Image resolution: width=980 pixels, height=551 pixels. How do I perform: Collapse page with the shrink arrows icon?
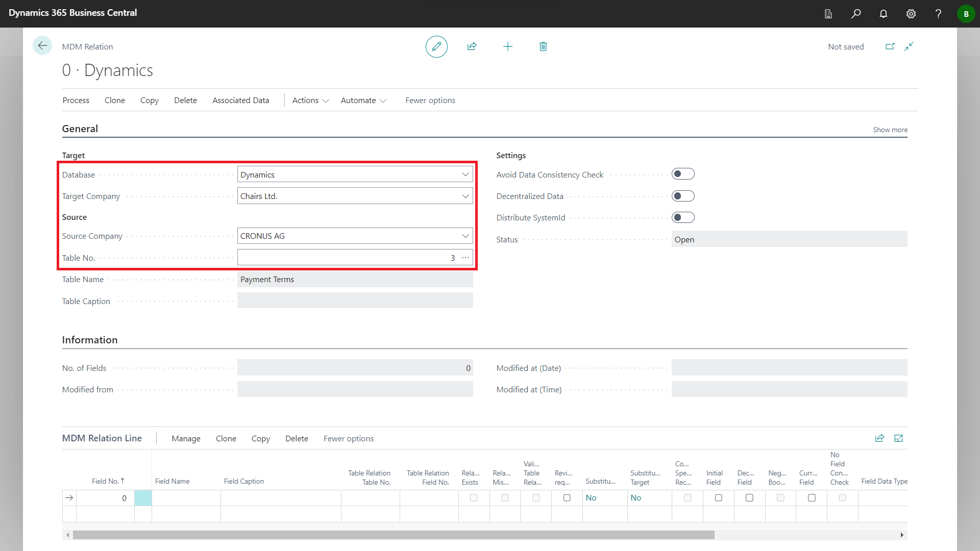pyautogui.click(x=909, y=46)
